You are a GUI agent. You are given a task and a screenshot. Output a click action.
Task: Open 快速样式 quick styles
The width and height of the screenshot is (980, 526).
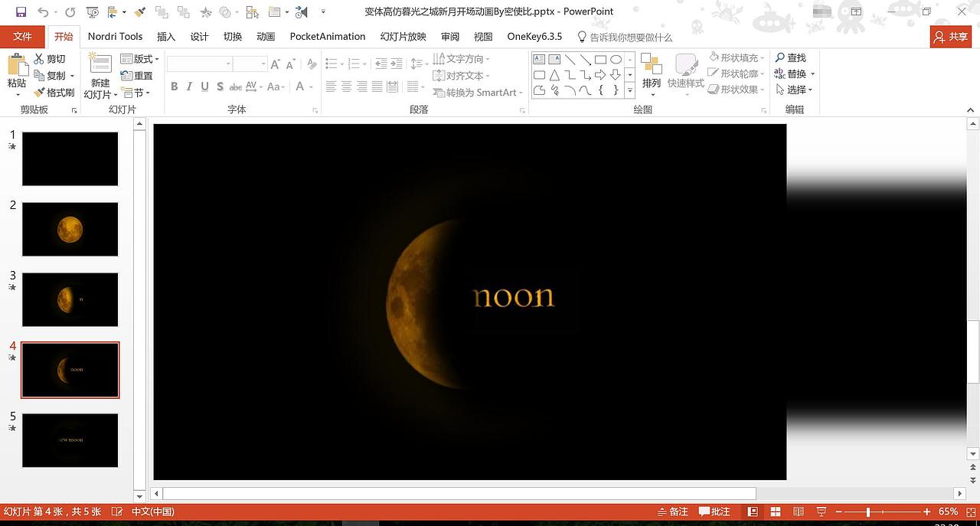click(x=685, y=73)
